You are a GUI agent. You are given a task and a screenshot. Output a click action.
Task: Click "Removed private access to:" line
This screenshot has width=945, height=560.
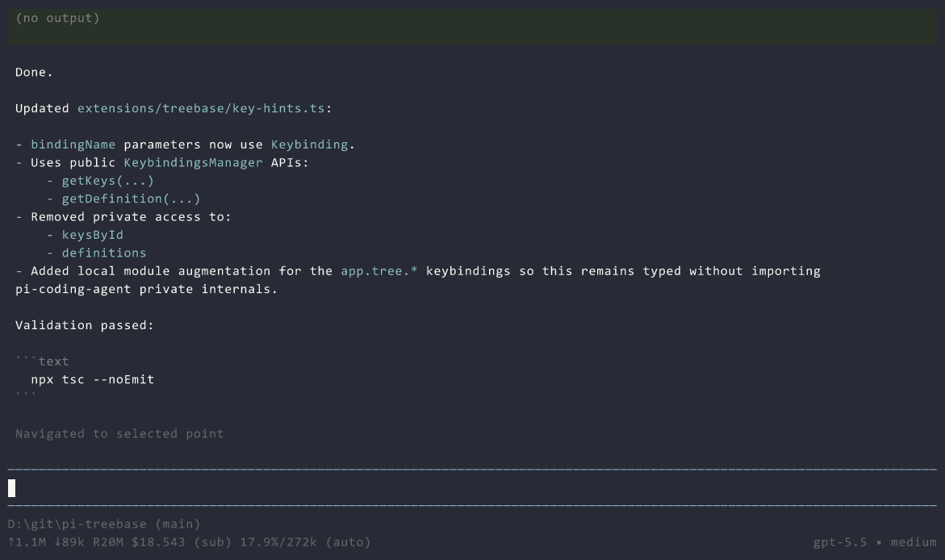coord(131,217)
